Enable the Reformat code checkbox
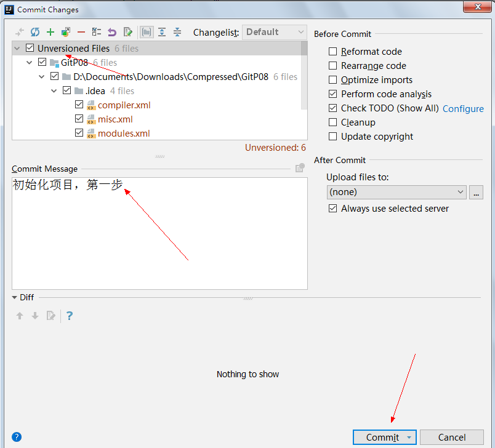Image resolution: width=495 pixels, height=448 pixels. coord(333,52)
